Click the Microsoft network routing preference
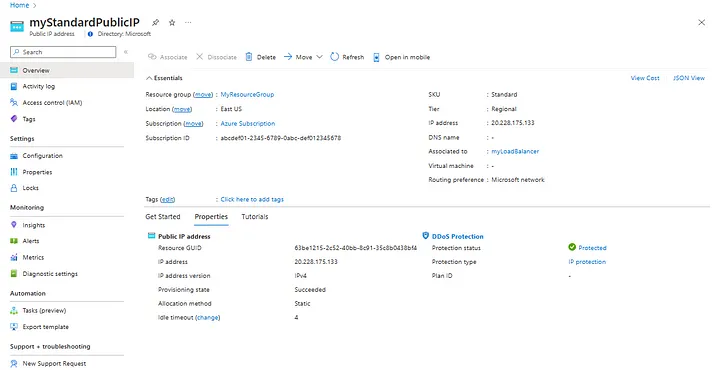This screenshot has width=720, height=370. (x=518, y=180)
